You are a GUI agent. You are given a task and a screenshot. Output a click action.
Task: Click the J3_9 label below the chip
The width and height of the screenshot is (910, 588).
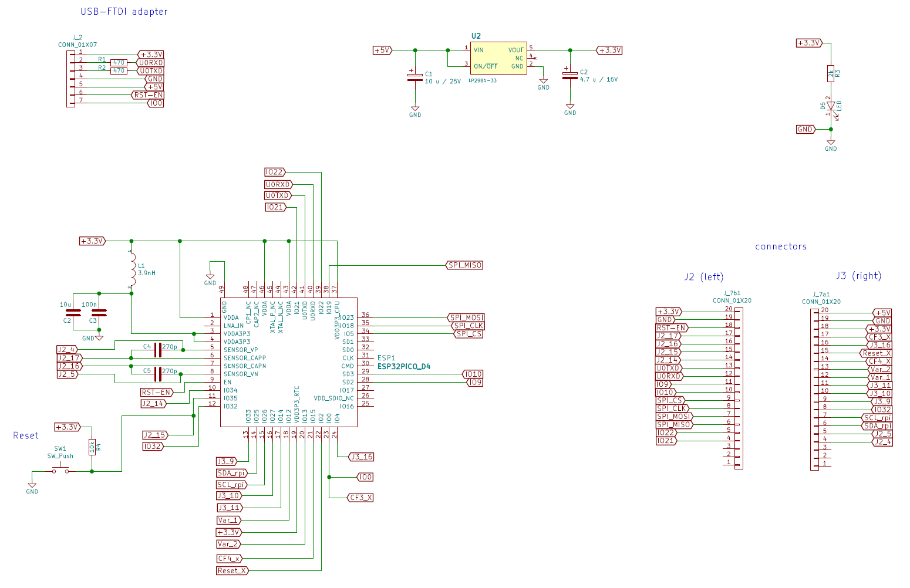227,461
